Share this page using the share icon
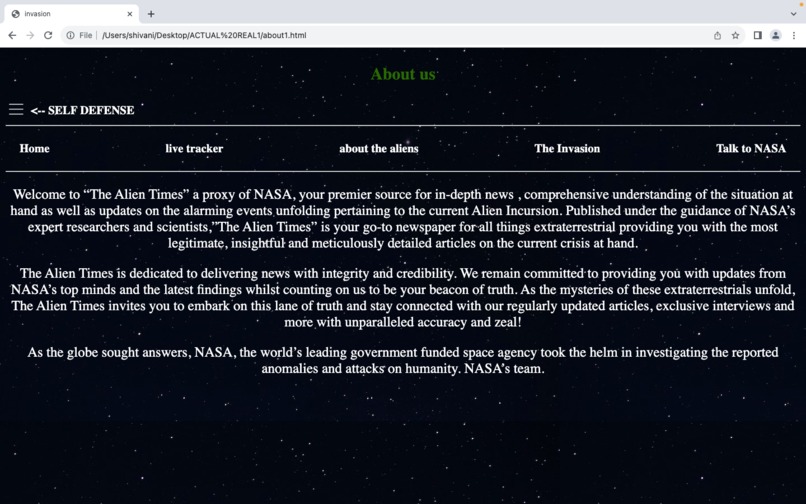Image resolution: width=806 pixels, height=504 pixels. 717,35
